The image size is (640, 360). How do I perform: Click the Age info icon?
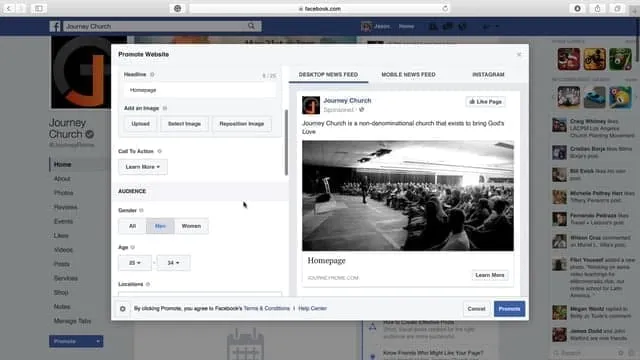[133, 247]
